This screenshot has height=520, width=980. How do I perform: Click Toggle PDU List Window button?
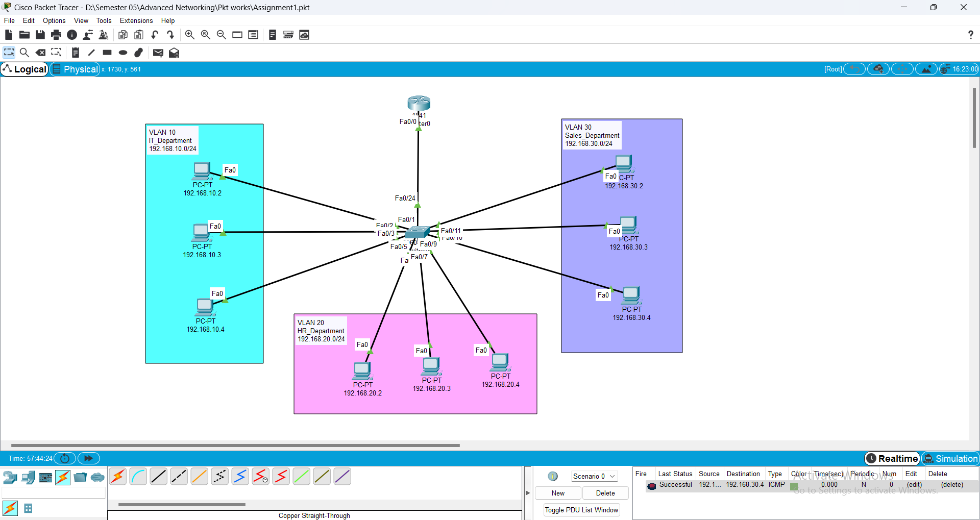(x=581, y=510)
